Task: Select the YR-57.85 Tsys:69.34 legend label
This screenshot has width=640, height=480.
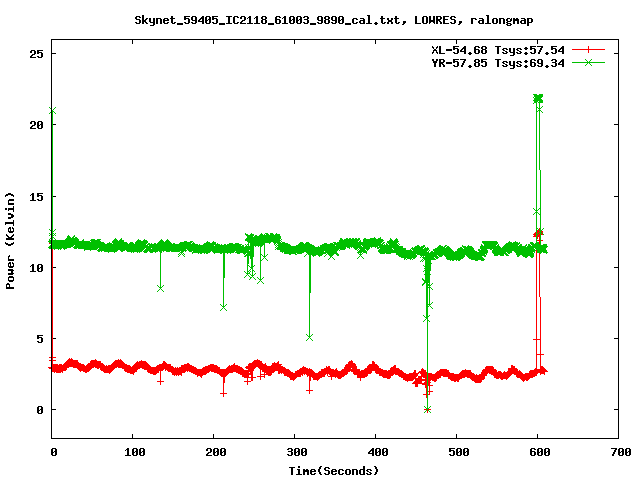Action: coord(498,63)
